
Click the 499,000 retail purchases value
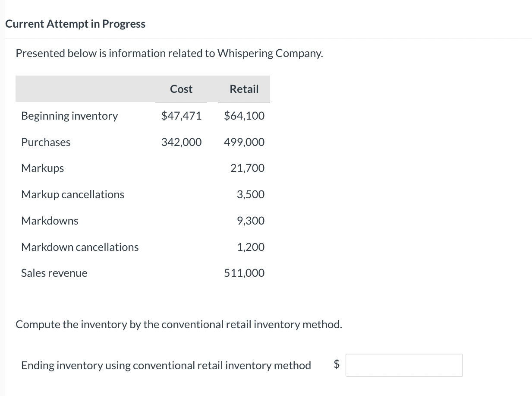244,142
